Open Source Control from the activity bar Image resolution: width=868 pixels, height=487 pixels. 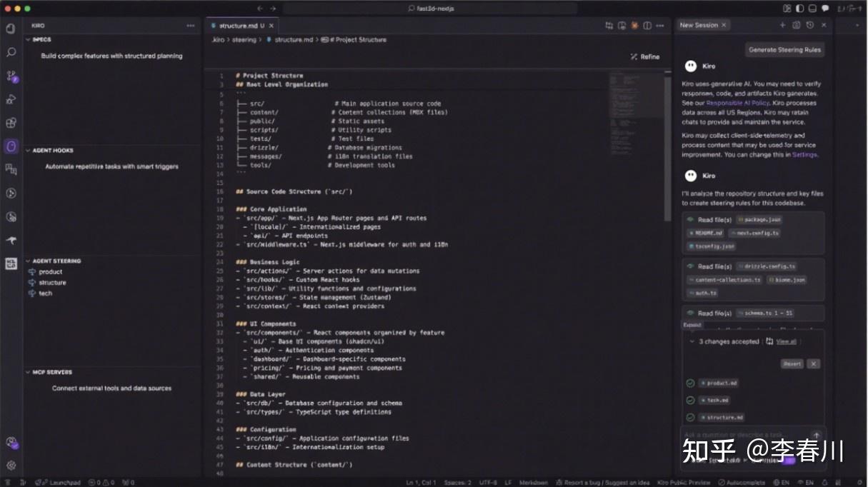pyautogui.click(x=10, y=74)
